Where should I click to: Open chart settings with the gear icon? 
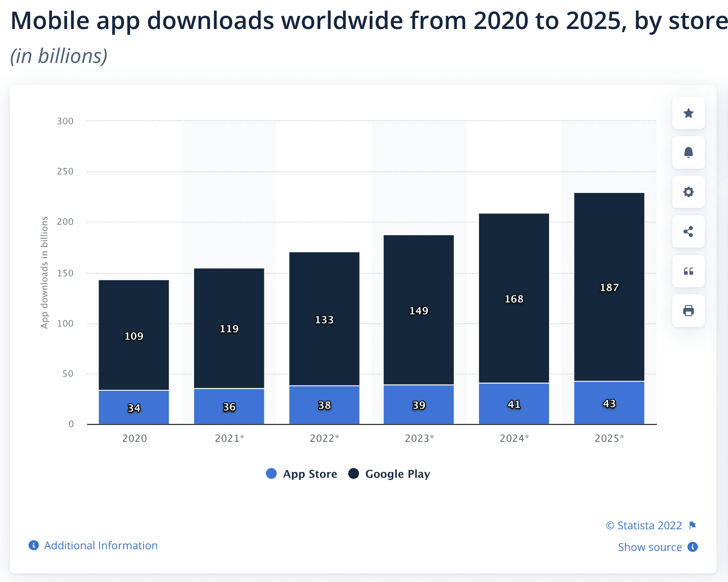coord(688,192)
